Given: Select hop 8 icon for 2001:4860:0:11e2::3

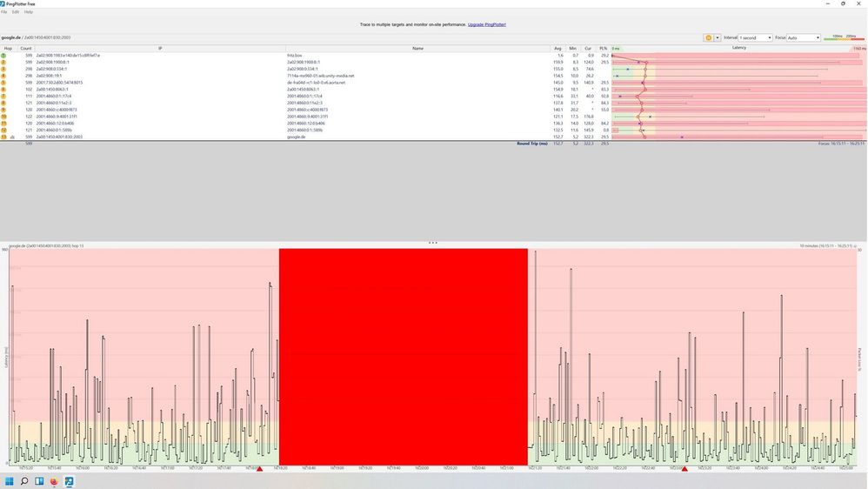Looking at the screenshot, I should coord(3,103).
